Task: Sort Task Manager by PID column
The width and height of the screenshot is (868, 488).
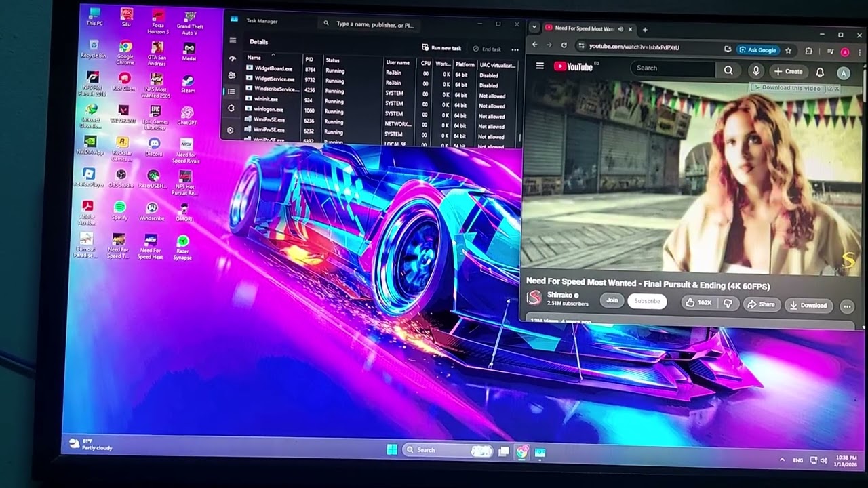Action: click(x=309, y=60)
